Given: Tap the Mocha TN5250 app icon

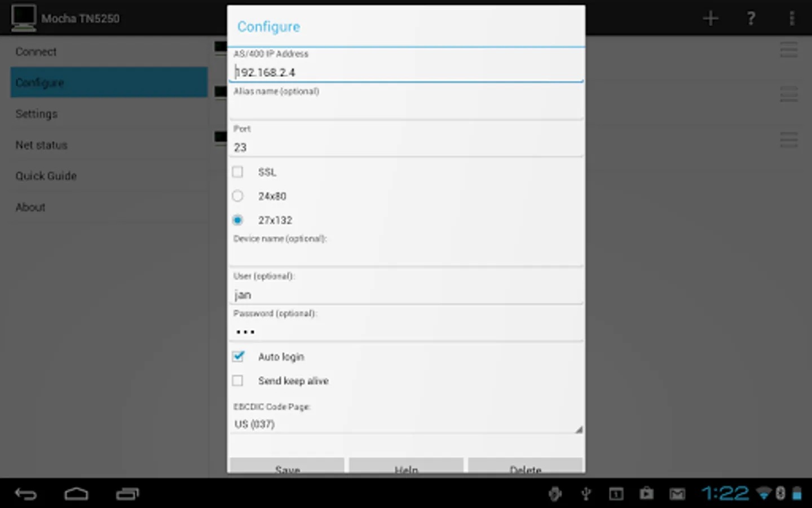Looking at the screenshot, I should tap(24, 17).
